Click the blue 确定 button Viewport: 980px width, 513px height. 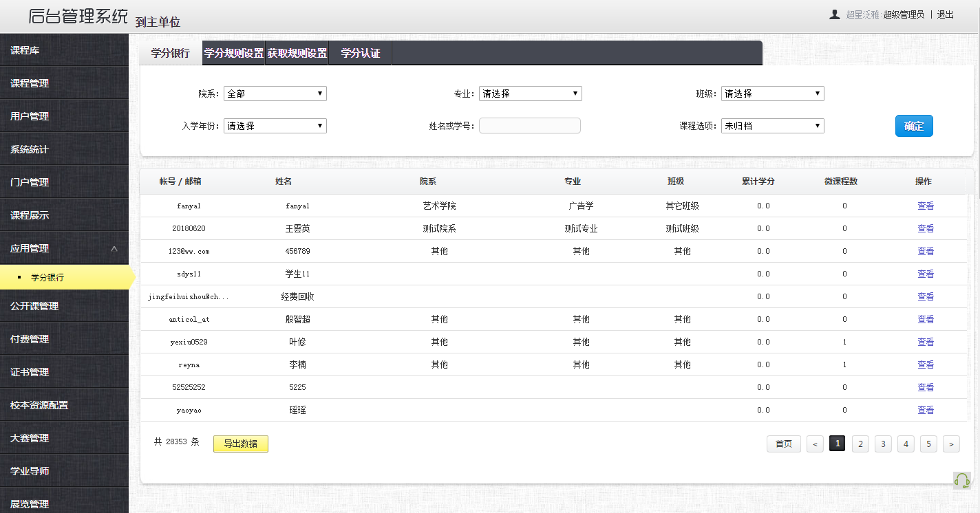tap(913, 126)
